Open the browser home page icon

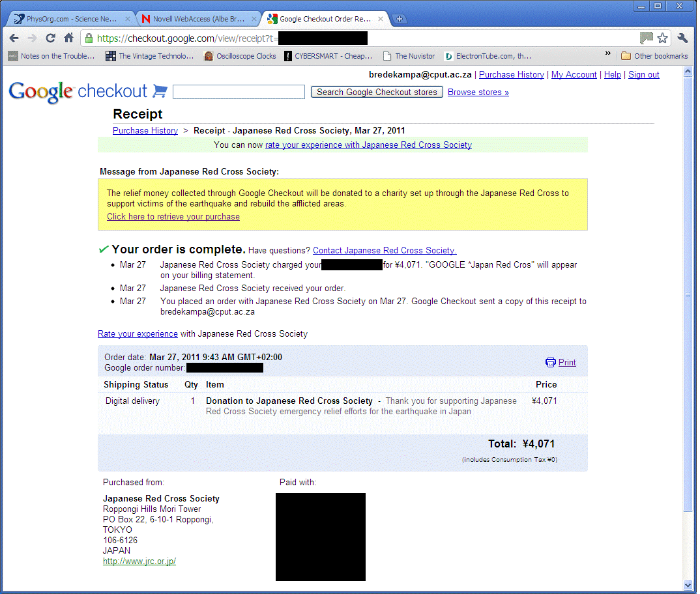click(x=68, y=38)
